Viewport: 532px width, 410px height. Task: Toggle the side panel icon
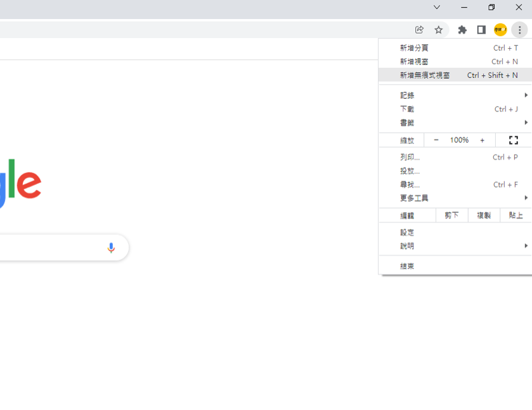481,30
